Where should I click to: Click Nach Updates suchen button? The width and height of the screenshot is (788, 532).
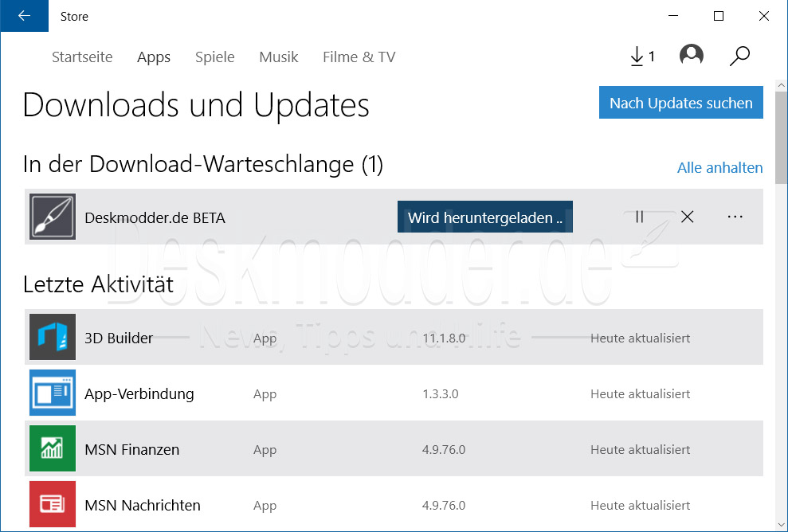coord(681,103)
